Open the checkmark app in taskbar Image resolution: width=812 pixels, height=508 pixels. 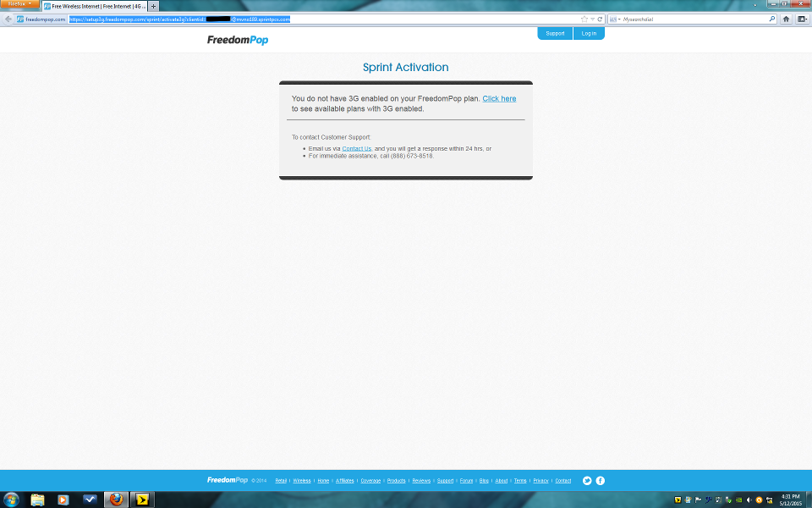coord(90,500)
